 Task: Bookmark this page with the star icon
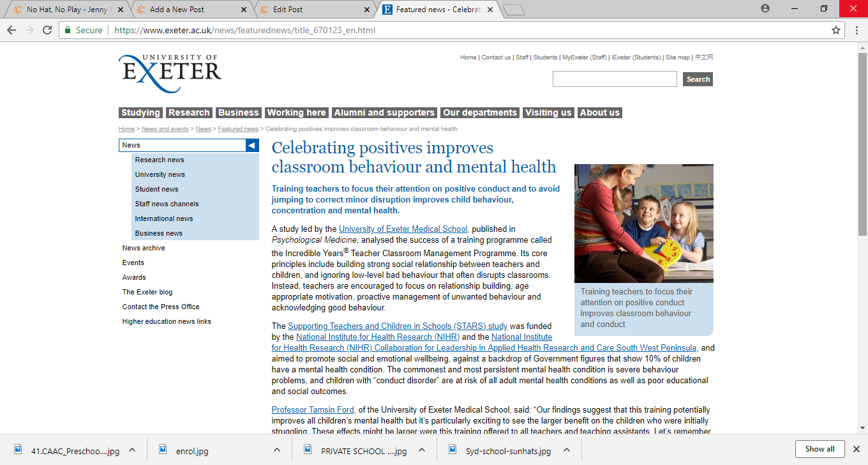(x=836, y=30)
